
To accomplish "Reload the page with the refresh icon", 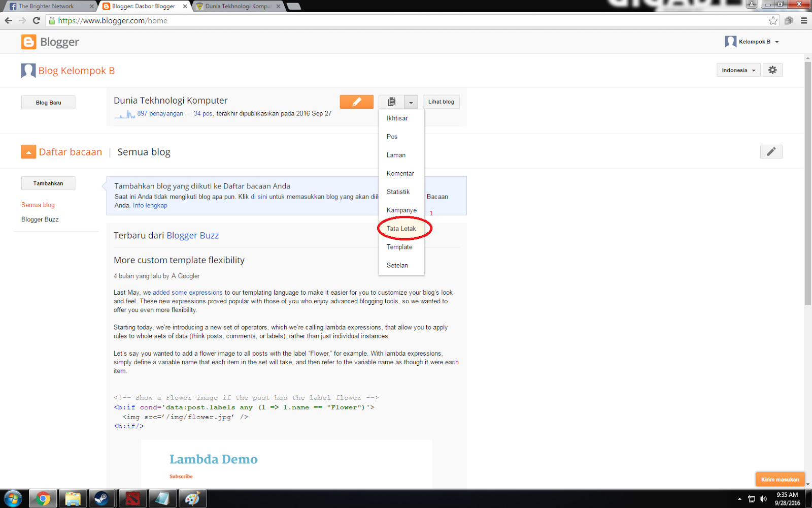I will (36, 20).
